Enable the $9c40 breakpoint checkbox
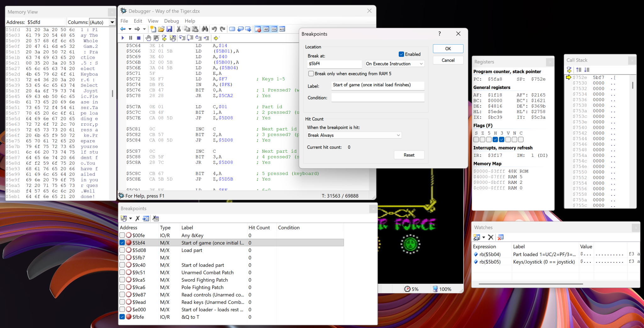This screenshot has height=328, width=644. tap(122, 265)
